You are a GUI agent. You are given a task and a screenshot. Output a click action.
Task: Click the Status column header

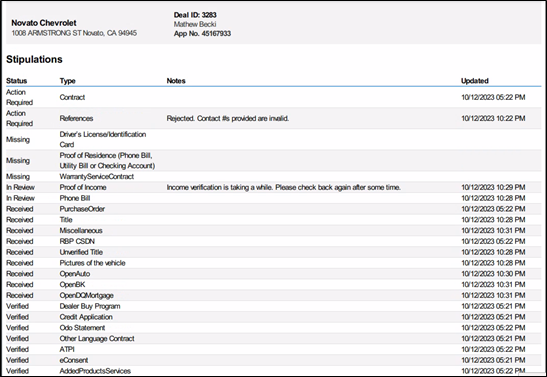point(16,81)
